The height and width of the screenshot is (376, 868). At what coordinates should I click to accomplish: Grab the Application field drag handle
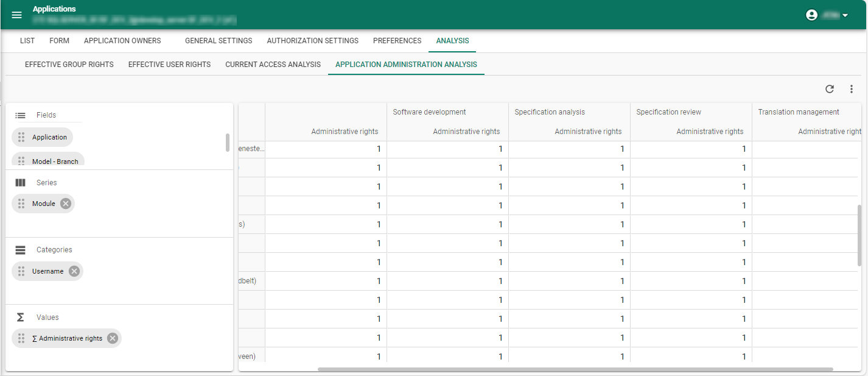(x=21, y=137)
